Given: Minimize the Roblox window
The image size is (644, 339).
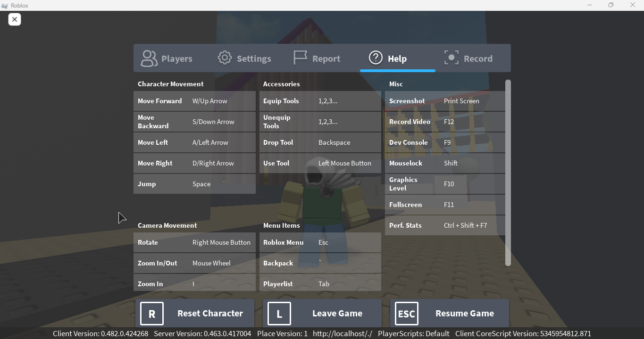Looking at the screenshot, I should [x=590, y=5].
